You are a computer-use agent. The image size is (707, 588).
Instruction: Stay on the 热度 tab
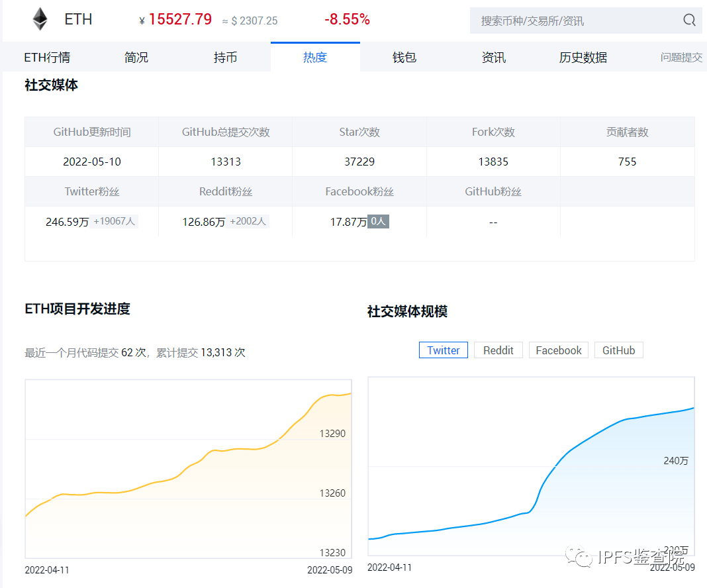tap(315, 57)
